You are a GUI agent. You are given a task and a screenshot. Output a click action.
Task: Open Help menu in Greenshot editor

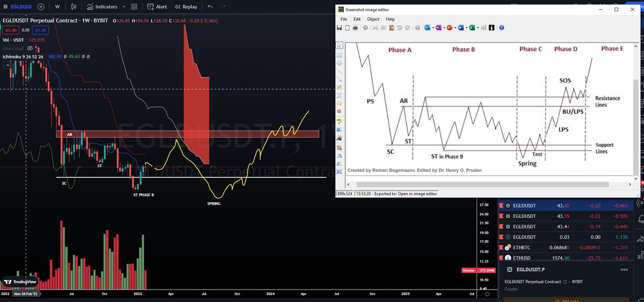pyautogui.click(x=390, y=19)
